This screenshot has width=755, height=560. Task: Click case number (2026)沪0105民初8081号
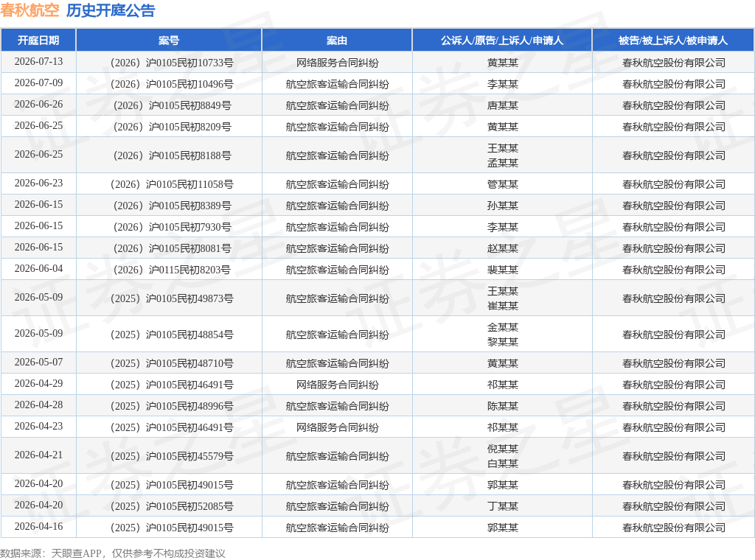[x=172, y=249]
